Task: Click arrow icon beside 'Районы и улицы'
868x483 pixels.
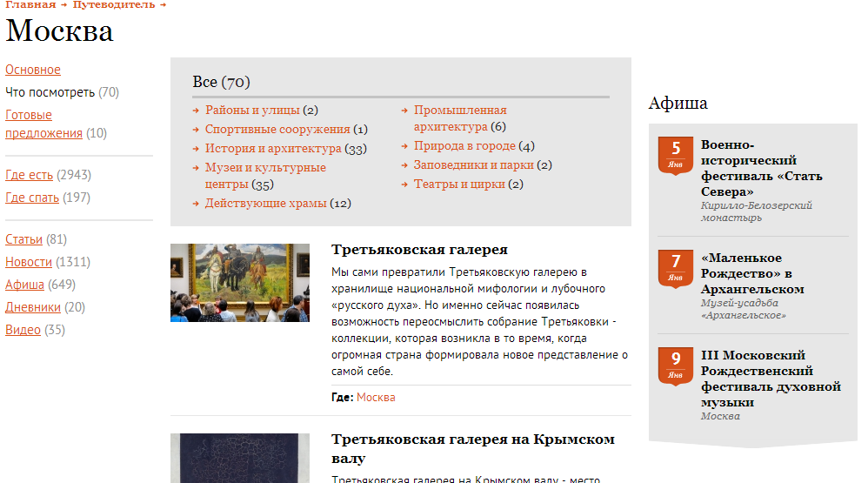Action: pos(196,111)
